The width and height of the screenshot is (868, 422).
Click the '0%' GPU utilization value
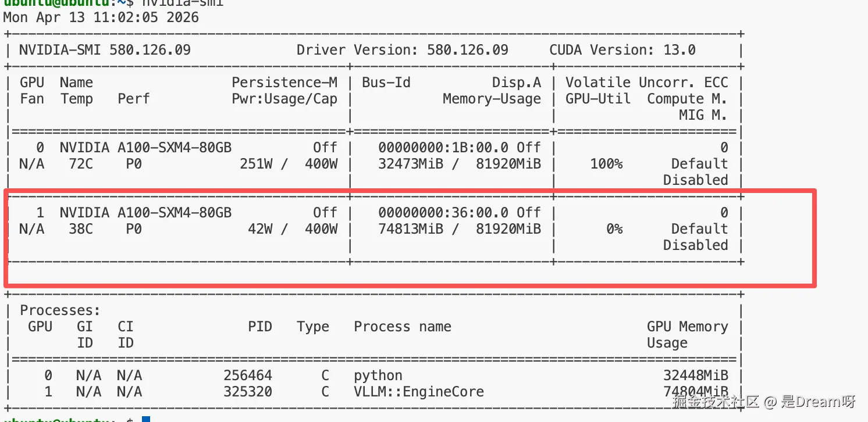click(614, 229)
